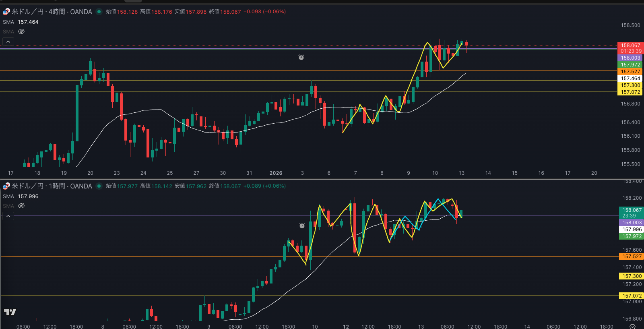Show the hidden SMA on the 4-hour chart

(21, 31)
